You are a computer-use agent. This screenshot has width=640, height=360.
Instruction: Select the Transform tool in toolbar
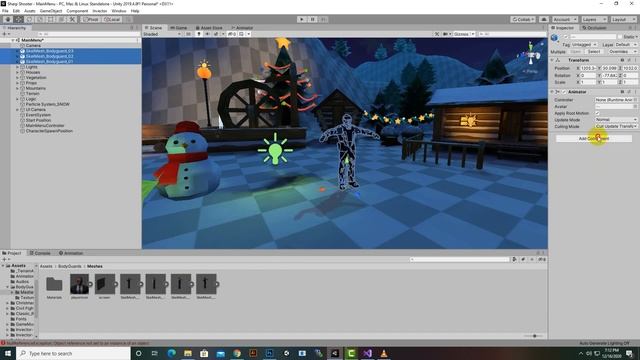(x=61, y=19)
